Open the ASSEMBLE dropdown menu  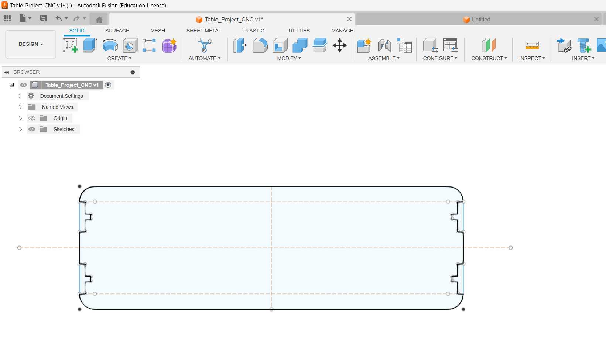[384, 58]
